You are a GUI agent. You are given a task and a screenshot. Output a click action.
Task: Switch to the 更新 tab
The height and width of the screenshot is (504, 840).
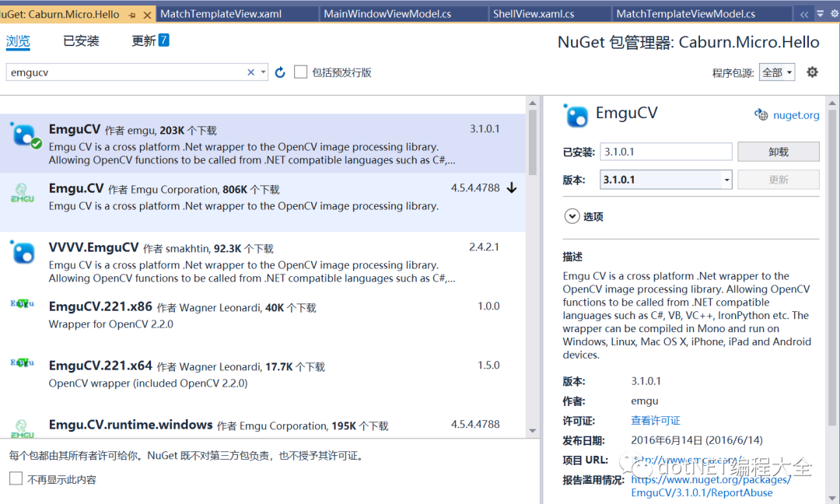tap(144, 40)
